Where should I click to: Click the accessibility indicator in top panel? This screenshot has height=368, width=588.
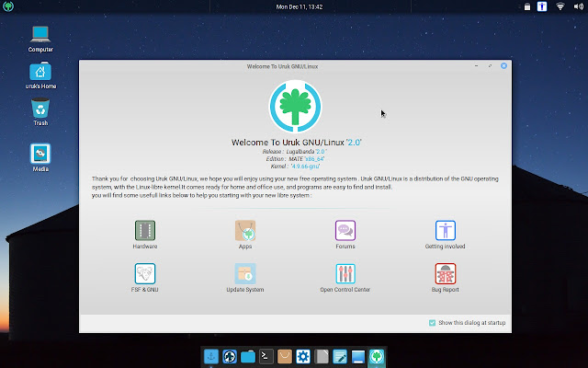click(x=542, y=6)
